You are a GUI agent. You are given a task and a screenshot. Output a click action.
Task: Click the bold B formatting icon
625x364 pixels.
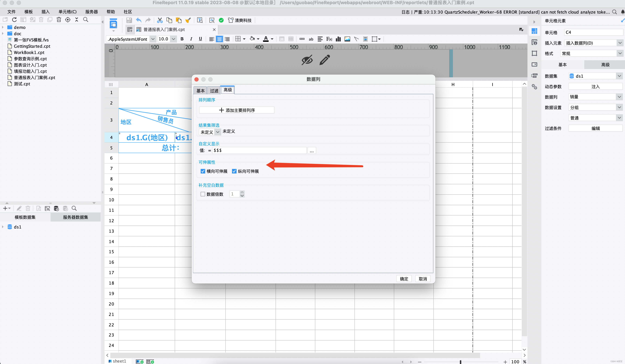click(182, 39)
